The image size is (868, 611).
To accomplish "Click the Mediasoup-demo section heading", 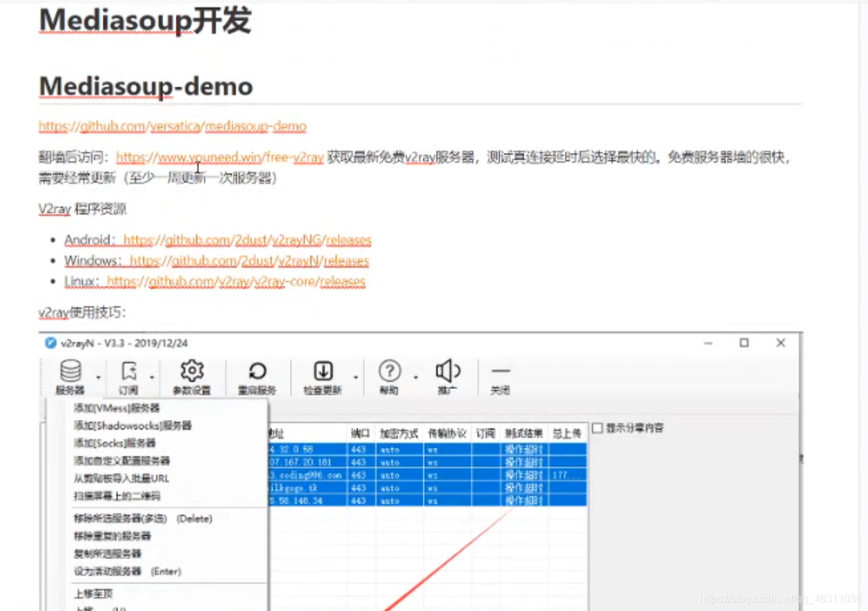I will 146,86.
